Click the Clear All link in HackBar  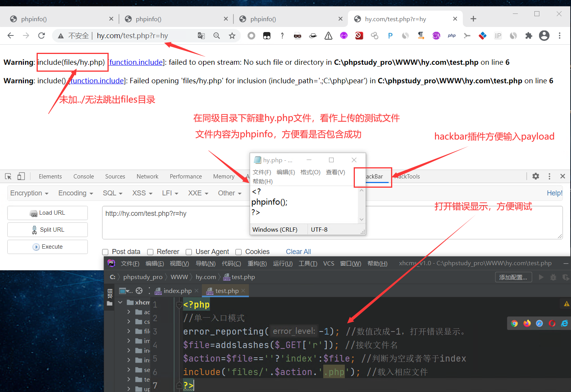[x=298, y=251]
